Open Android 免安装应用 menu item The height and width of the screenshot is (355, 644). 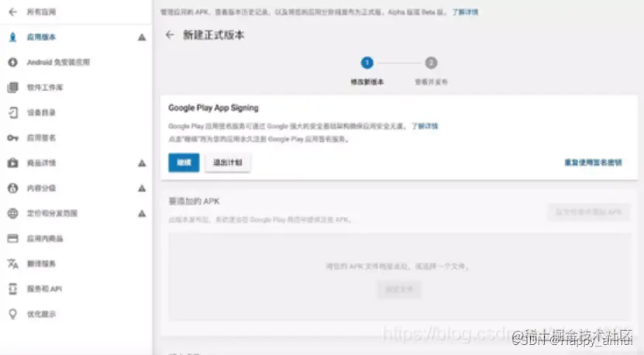point(58,63)
